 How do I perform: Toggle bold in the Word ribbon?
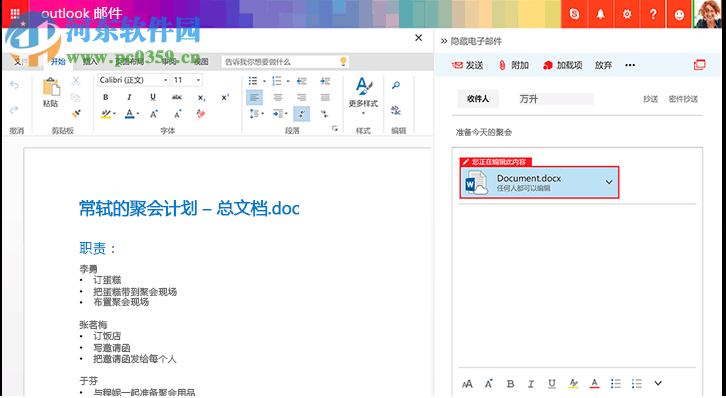click(x=106, y=97)
